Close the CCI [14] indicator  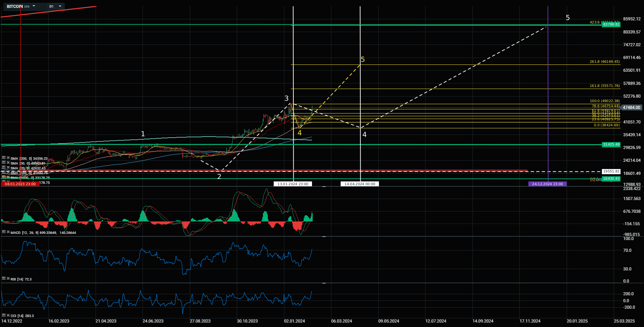(x=8, y=315)
